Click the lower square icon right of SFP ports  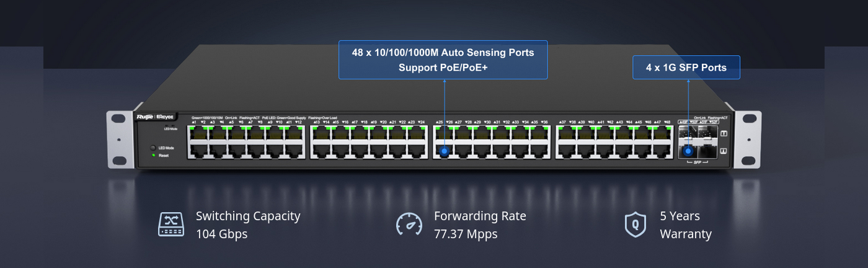coord(723,151)
